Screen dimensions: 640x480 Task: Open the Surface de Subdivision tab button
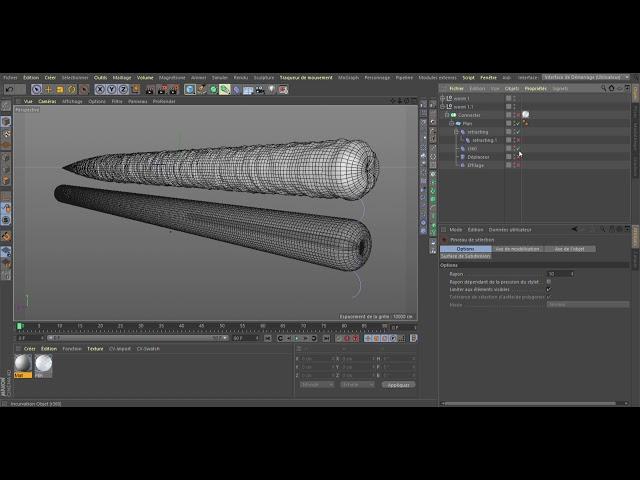[x=466, y=256]
